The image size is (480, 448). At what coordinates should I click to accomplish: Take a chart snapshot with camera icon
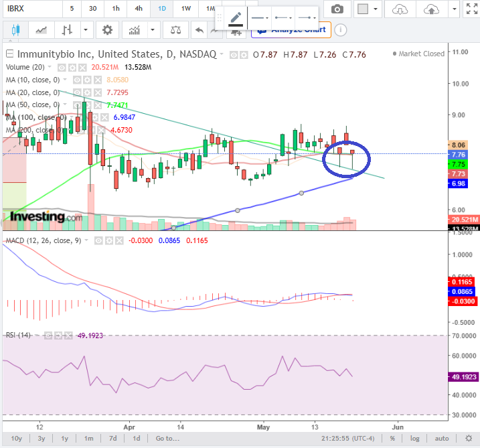(337, 9)
